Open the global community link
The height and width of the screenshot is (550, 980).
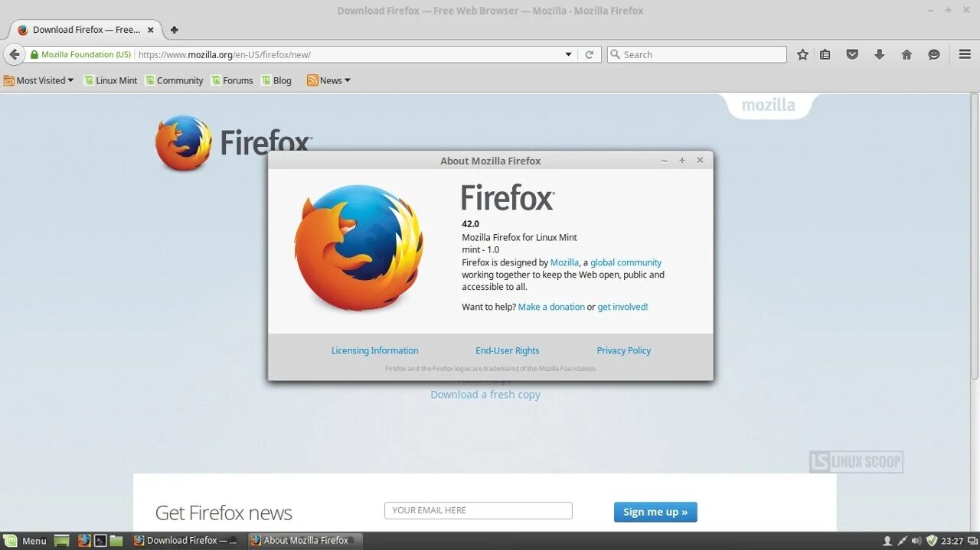click(626, 262)
